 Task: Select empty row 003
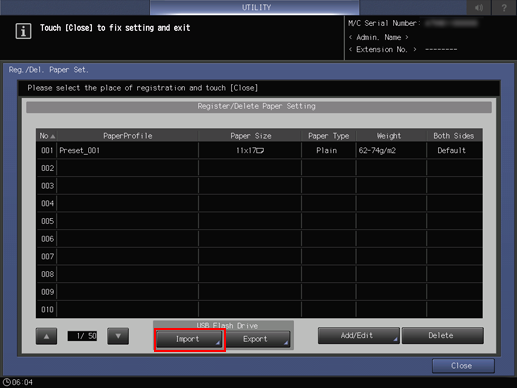point(259,186)
